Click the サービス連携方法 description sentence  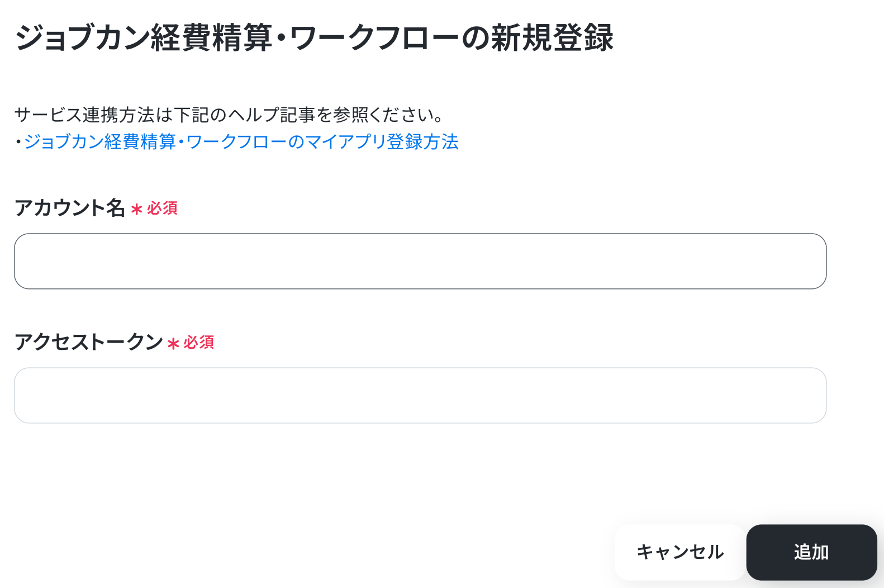coord(229,115)
